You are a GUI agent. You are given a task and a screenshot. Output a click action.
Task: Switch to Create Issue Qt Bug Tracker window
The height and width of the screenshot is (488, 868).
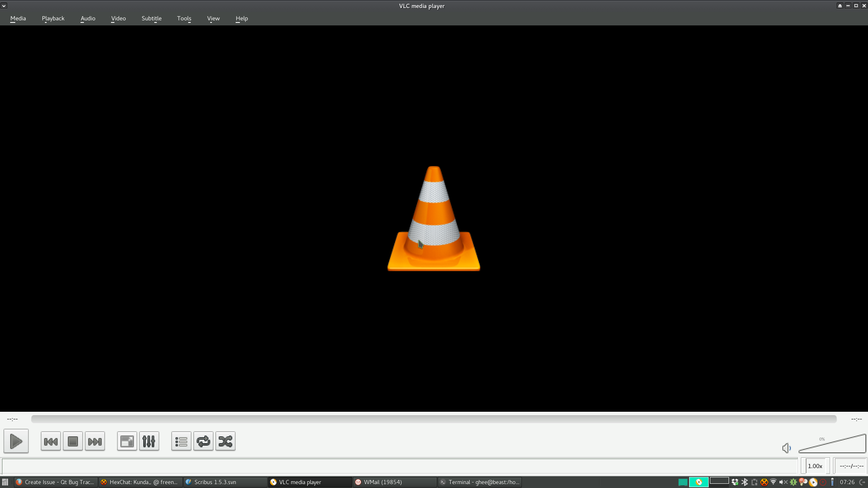click(56, 482)
